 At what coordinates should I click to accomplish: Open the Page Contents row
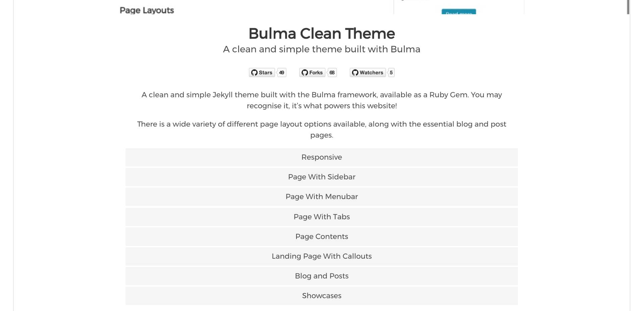click(x=322, y=237)
